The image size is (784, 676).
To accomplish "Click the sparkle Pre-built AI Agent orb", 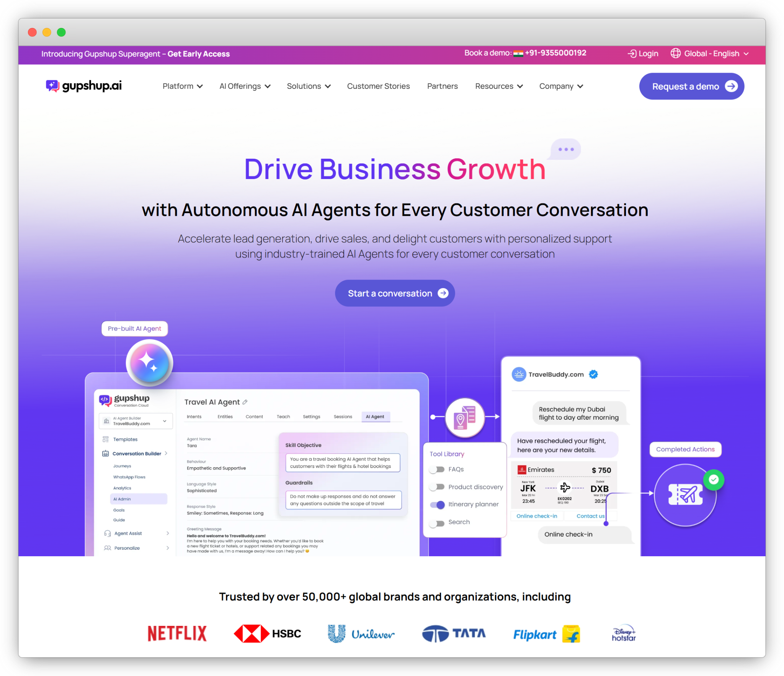I will point(150,362).
